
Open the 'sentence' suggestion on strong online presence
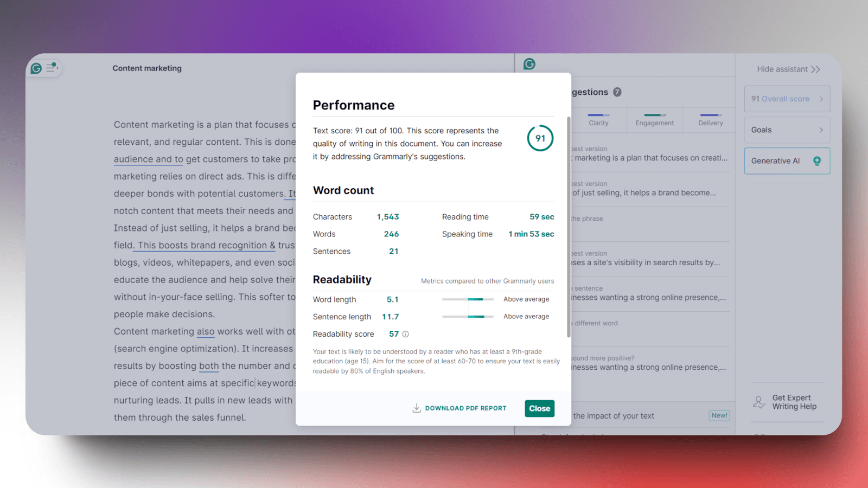650,293
